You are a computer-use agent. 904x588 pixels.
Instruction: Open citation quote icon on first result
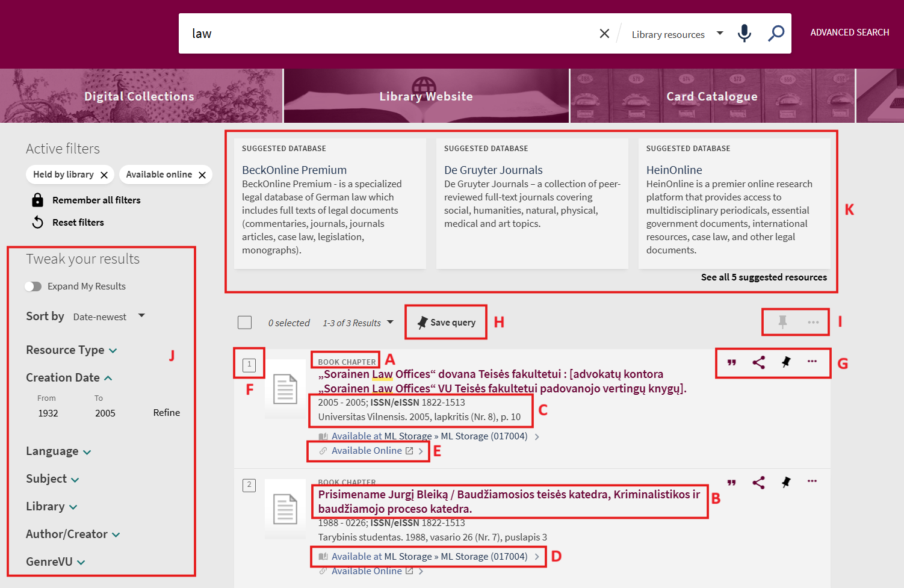point(731,363)
